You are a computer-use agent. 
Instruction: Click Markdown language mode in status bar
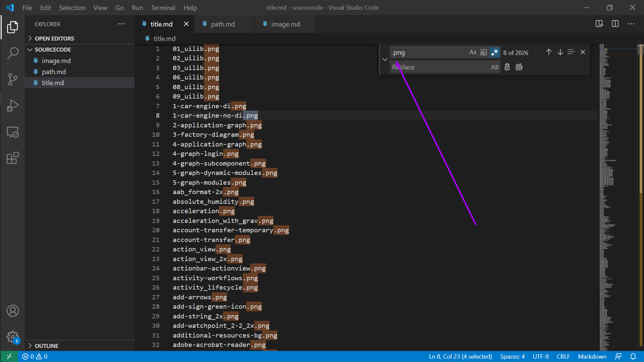[x=592, y=356]
